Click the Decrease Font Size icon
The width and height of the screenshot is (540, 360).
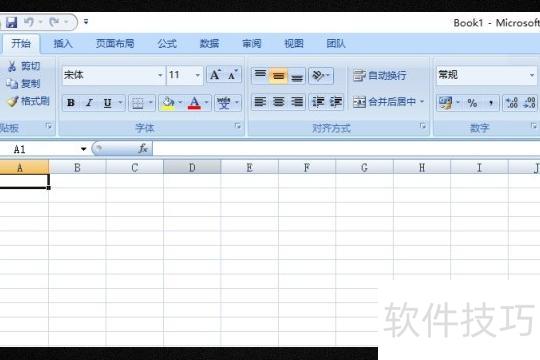pos(233,75)
